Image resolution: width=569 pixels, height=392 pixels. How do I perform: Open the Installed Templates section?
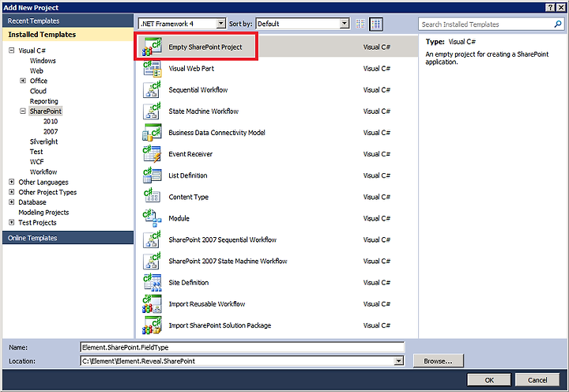pos(68,35)
